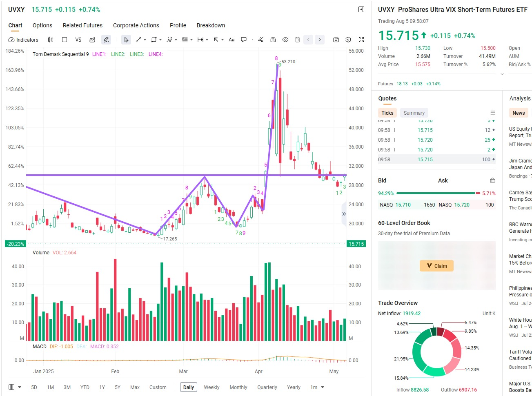Open the Corporate Actions tab
Viewport: 532px width, 396px height.
coord(136,25)
